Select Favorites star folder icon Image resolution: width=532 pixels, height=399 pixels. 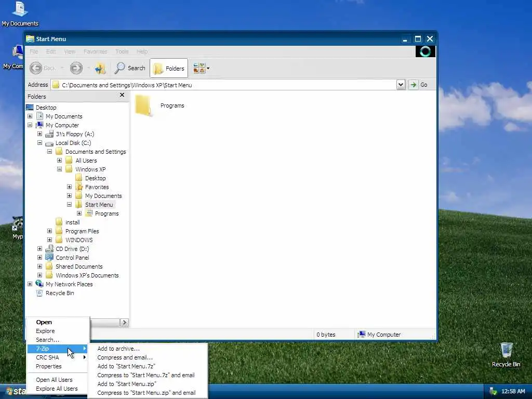coord(79,187)
